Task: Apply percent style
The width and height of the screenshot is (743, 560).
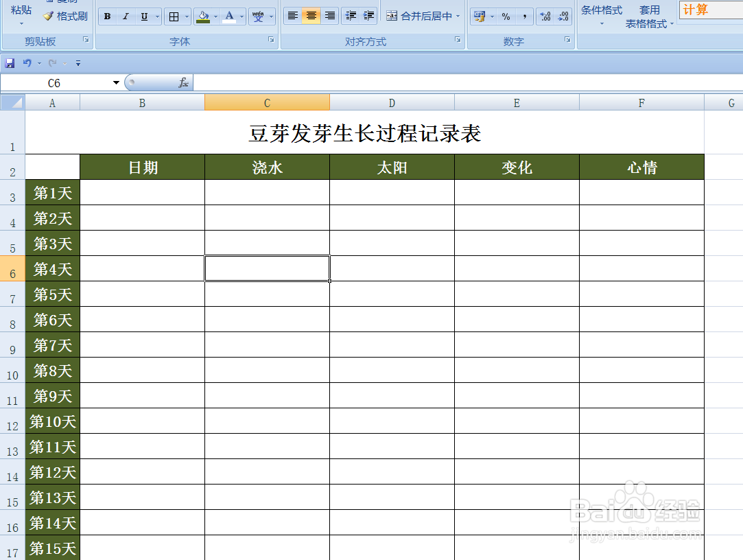Action: pos(506,16)
